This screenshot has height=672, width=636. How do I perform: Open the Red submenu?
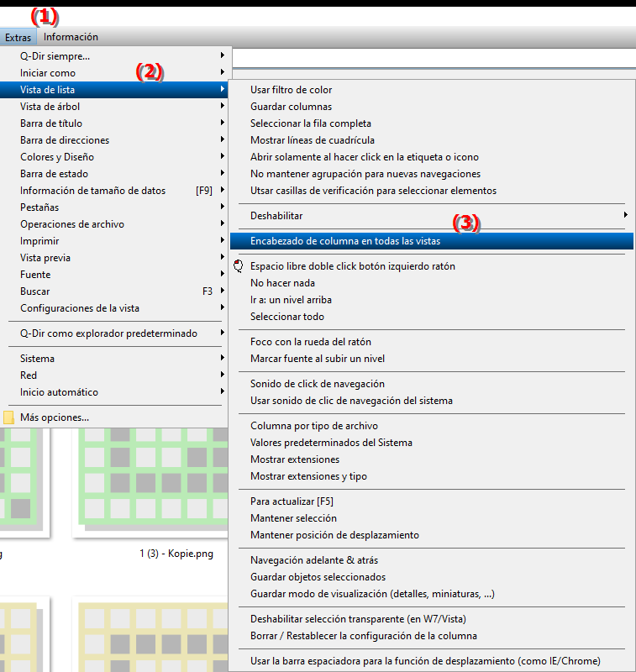[115, 375]
